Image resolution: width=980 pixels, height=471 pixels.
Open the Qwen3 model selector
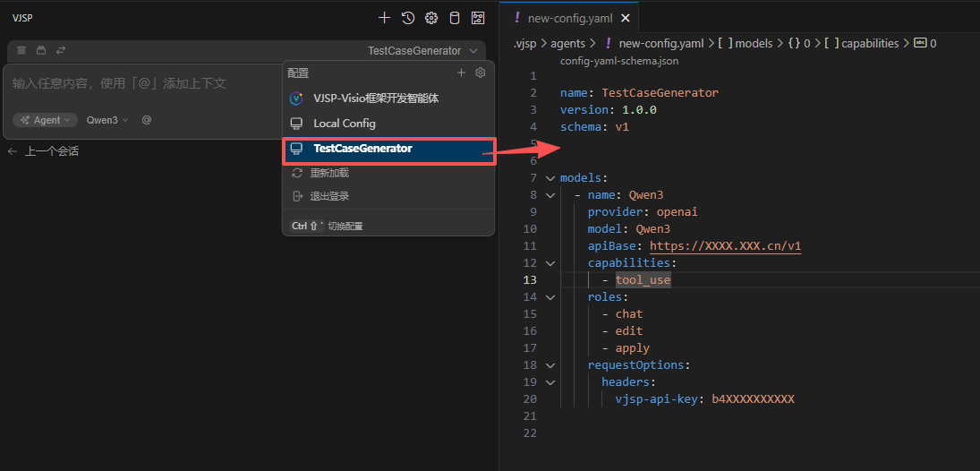point(107,120)
